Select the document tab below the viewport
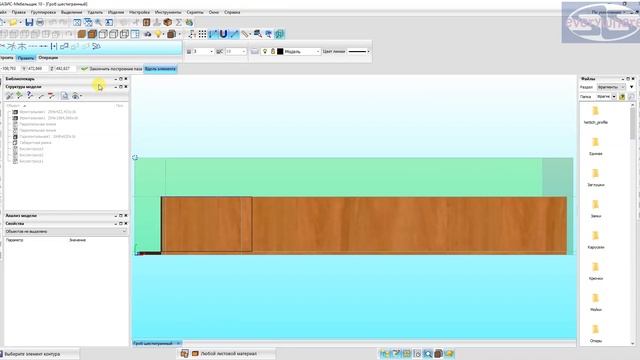Screen dimensions: 640x360 [x=157, y=343]
